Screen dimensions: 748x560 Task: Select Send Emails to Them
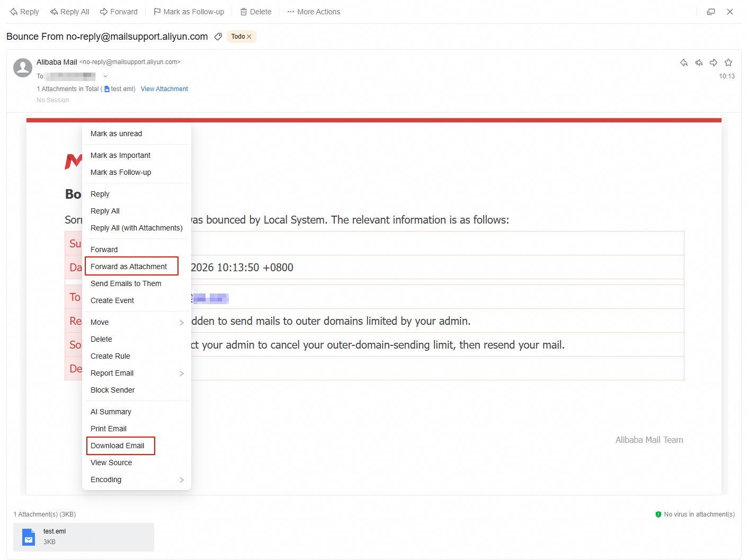point(137,283)
